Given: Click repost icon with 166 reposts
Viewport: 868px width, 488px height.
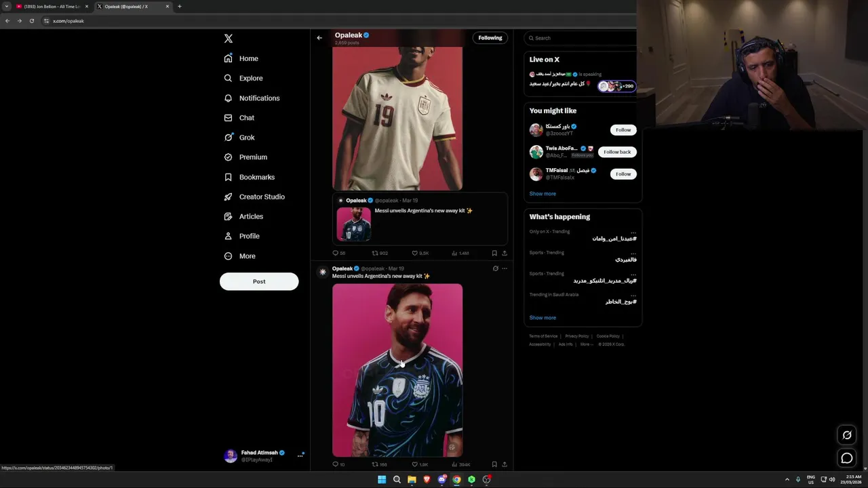Looking at the screenshot, I should pyautogui.click(x=375, y=464).
